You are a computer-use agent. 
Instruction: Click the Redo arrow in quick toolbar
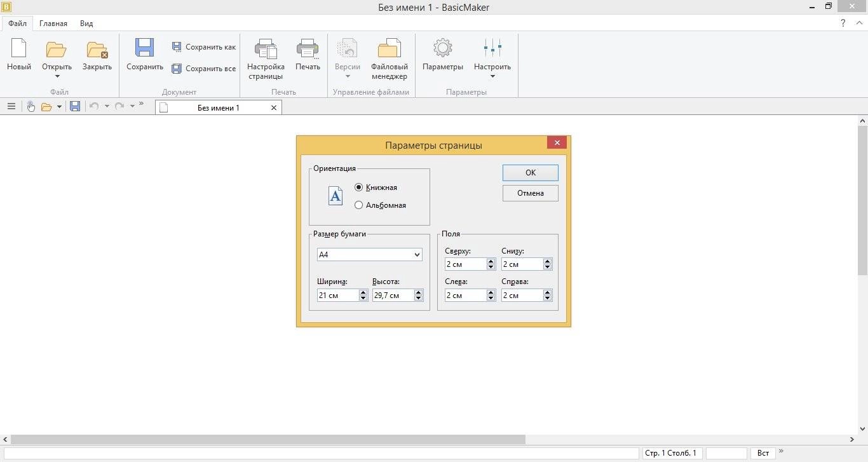pos(119,107)
